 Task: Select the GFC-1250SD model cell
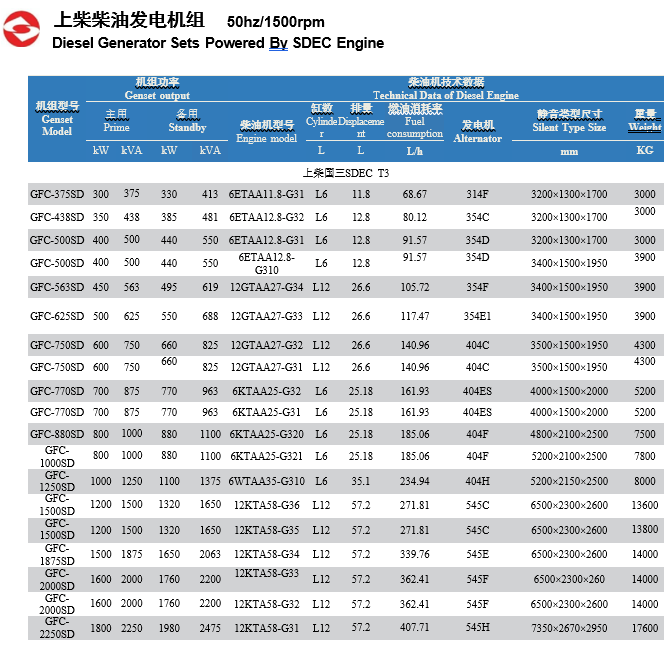57,481
